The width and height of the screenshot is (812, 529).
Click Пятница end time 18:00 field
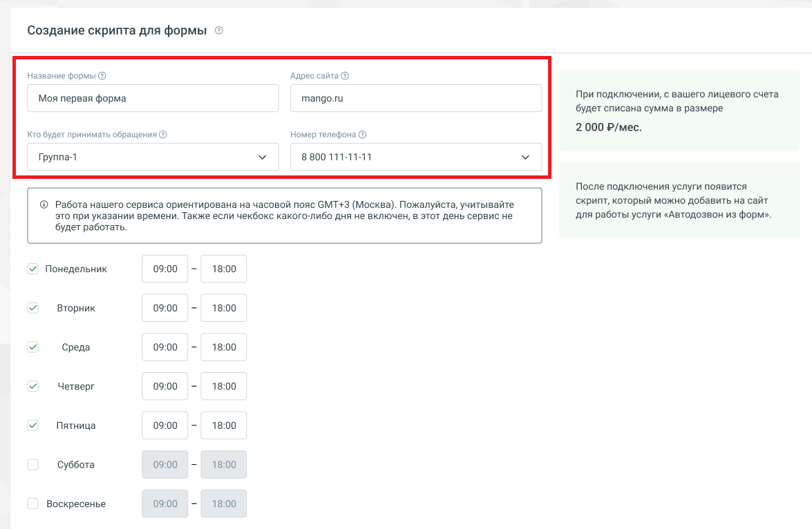pyautogui.click(x=224, y=425)
